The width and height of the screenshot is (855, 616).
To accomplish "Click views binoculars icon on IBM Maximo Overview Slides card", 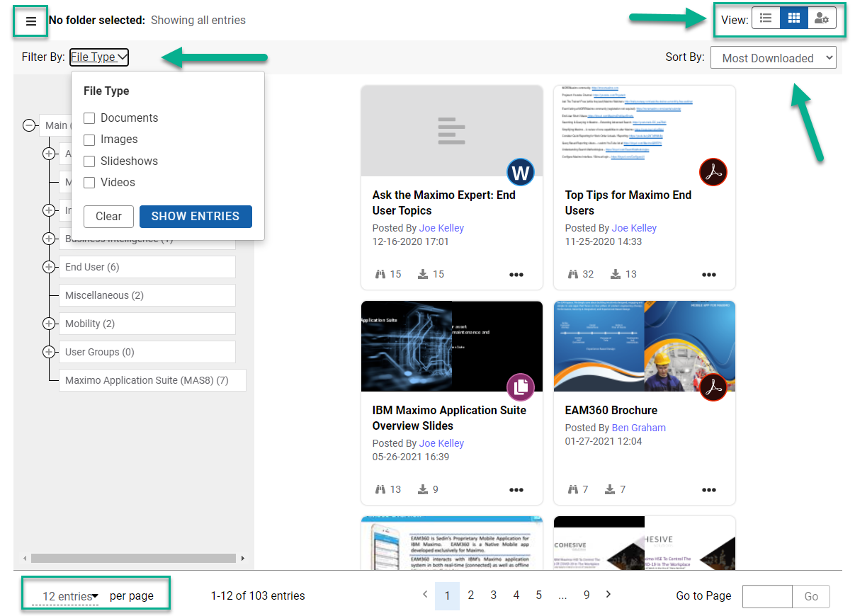I will [380, 489].
